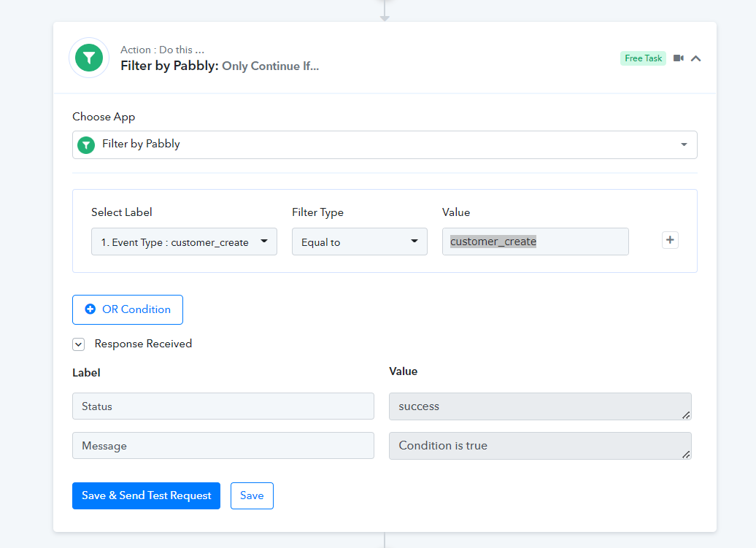Click the green Filter by Pabbly funnel icon
Screen dimensions: 756x548
click(89, 58)
